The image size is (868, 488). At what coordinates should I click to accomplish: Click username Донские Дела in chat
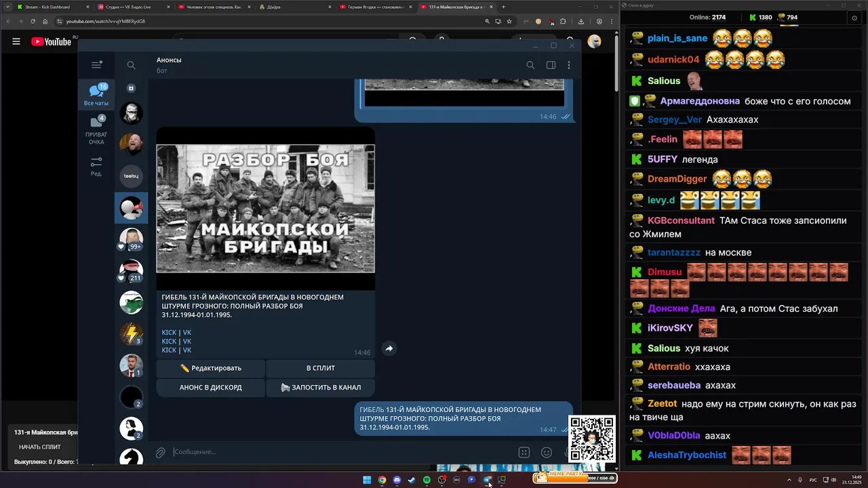682,308
